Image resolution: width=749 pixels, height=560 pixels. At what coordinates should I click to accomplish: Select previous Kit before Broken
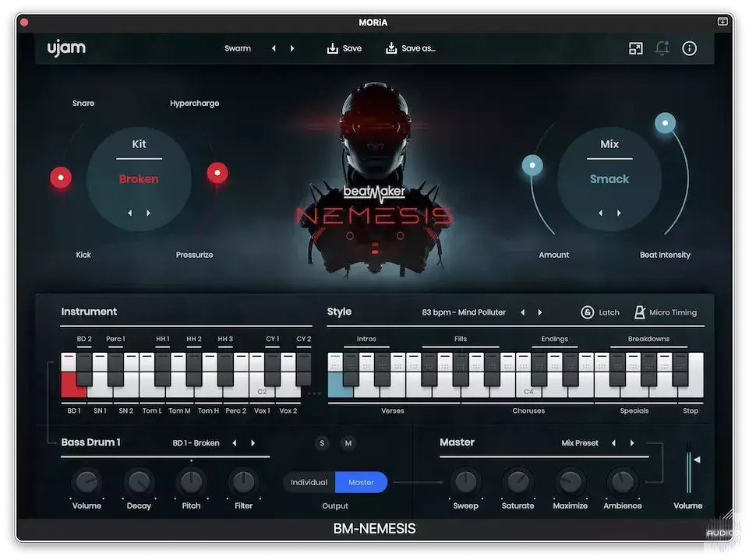(130, 213)
